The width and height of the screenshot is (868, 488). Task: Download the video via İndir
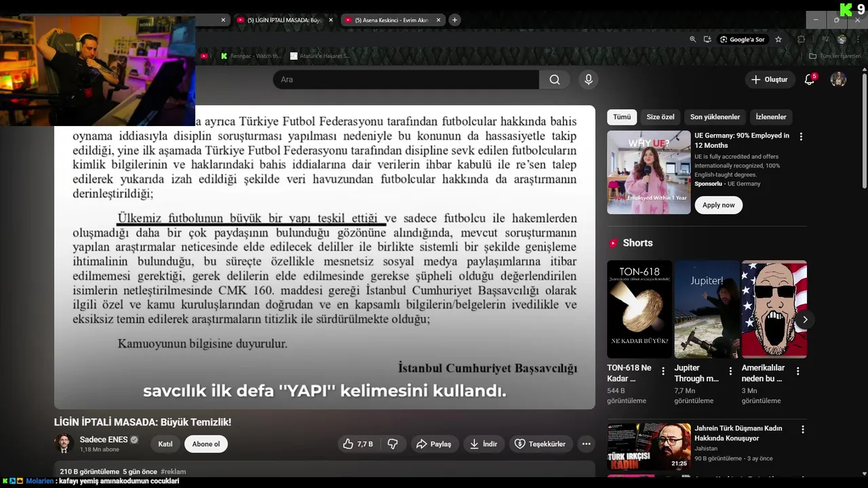[483, 444]
